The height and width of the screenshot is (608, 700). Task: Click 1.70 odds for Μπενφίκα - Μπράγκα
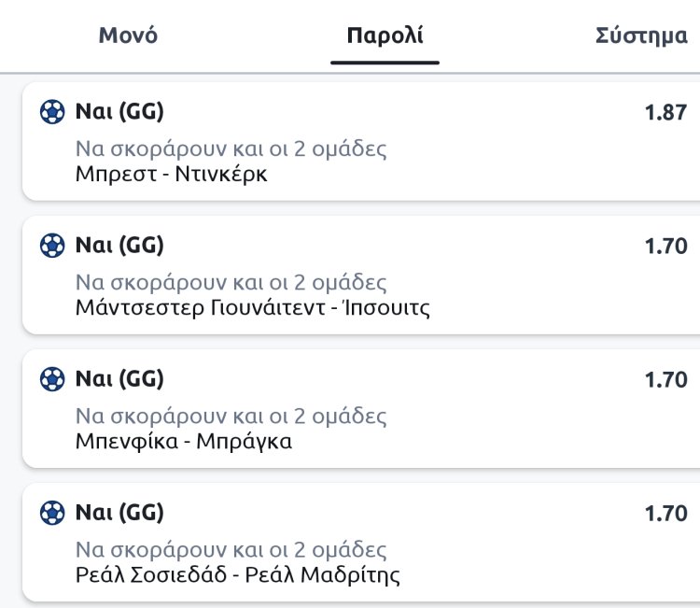(665, 379)
